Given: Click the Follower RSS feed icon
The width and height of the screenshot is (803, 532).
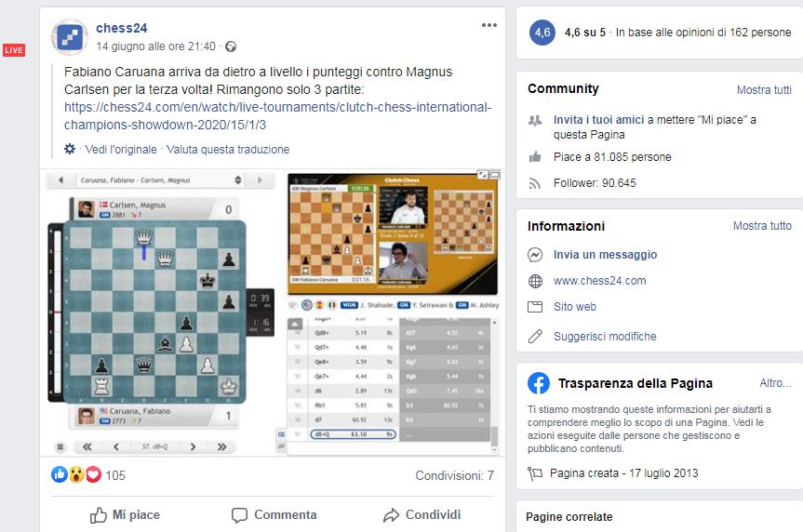Looking at the screenshot, I should (x=535, y=183).
